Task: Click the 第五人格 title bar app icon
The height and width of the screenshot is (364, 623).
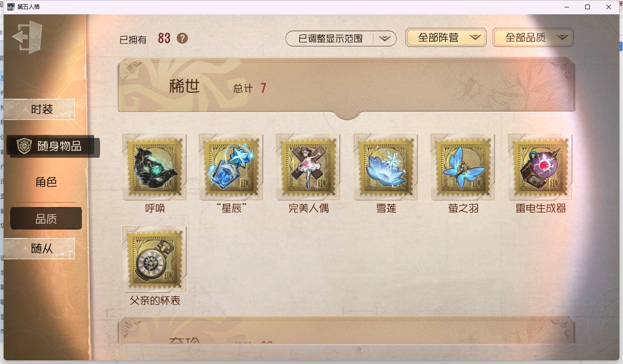Action: 11,6
